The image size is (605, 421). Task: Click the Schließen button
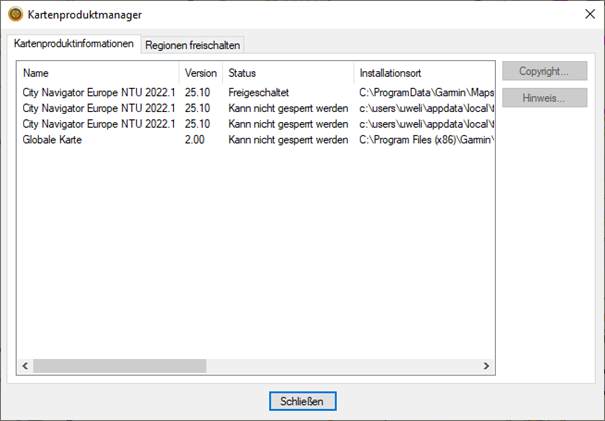[x=302, y=401]
